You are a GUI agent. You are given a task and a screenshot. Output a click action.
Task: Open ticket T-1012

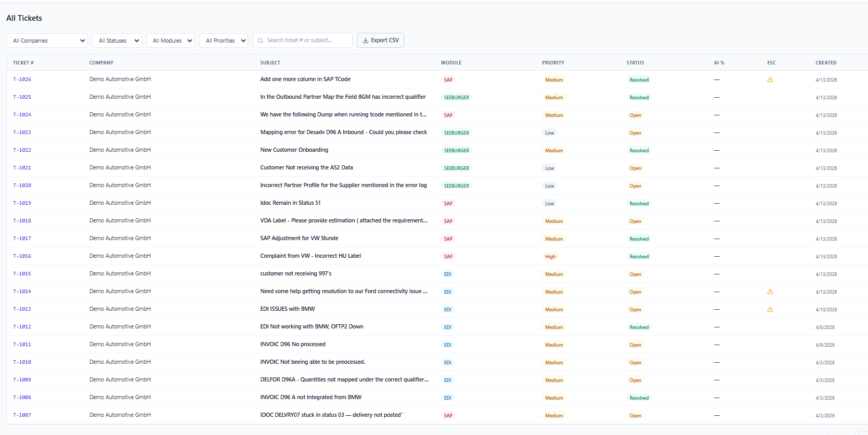22,327
